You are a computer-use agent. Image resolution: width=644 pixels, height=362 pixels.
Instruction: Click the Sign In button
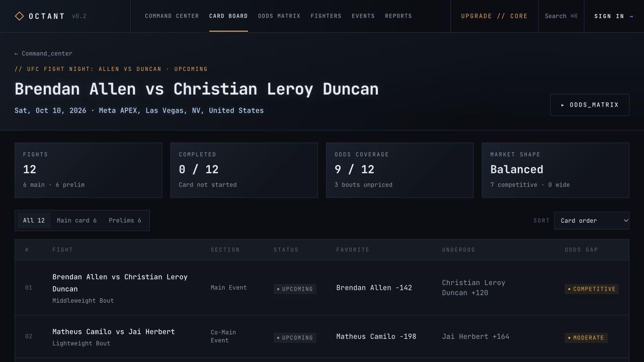pyautogui.click(x=614, y=16)
